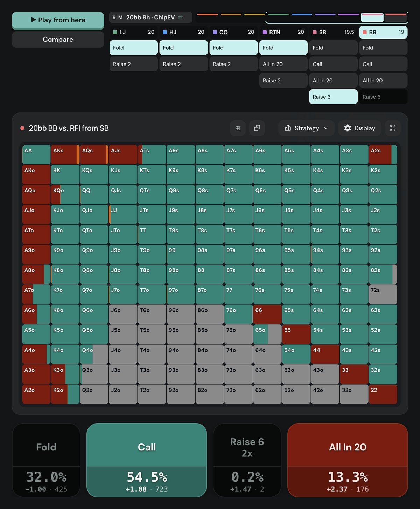The image size is (420, 509).
Task: Choose Raise 2 under BTN
Action: point(283,81)
